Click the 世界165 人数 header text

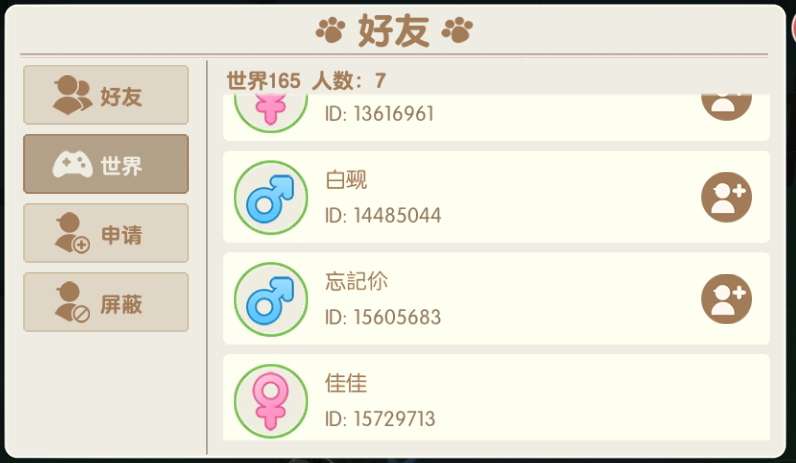pos(306,81)
